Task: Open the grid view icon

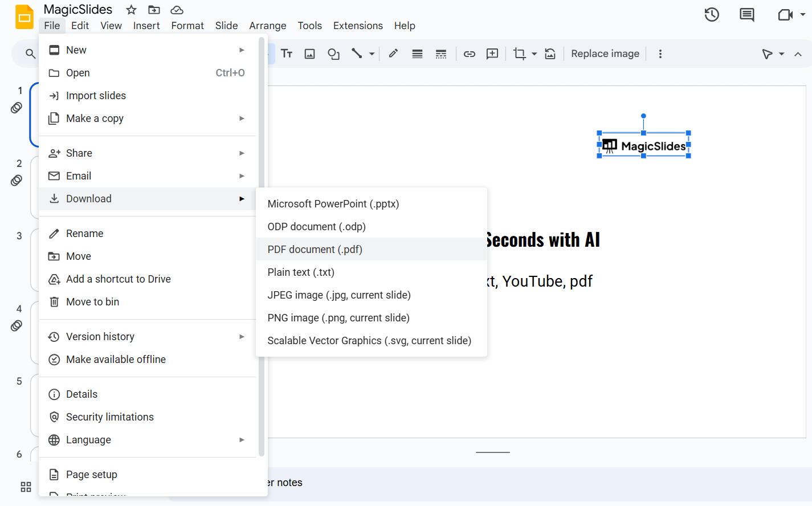Action: pyautogui.click(x=26, y=487)
